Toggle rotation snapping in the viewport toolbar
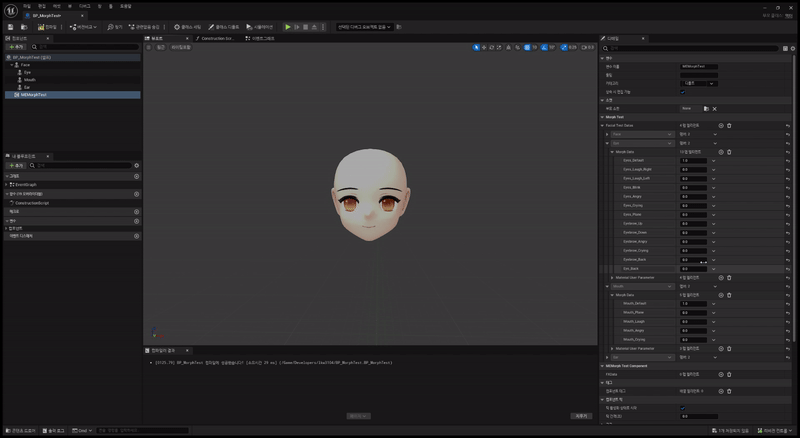Screen dimensions: 800x438 (x=546, y=47)
